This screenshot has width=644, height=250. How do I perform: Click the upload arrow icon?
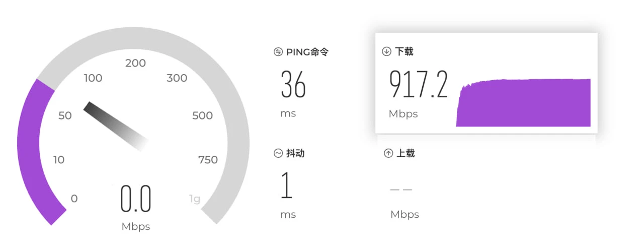click(388, 154)
